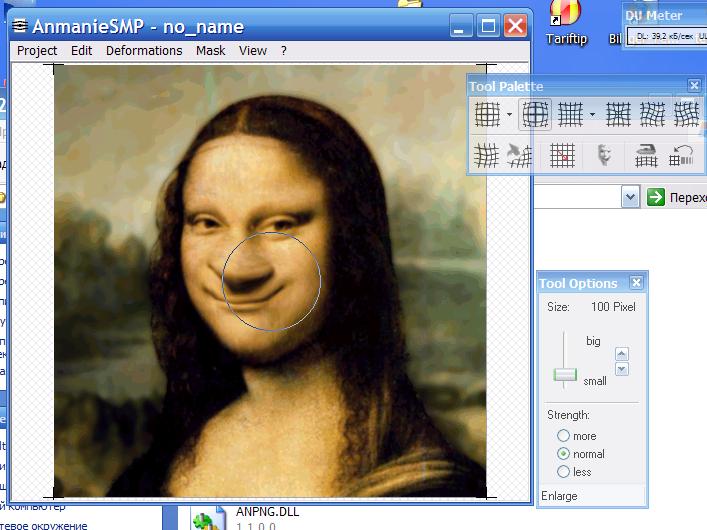The height and width of the screenshot is (530, 707).
Task: Select the pinch-to-center grid tool
Action: pos(618,114)
